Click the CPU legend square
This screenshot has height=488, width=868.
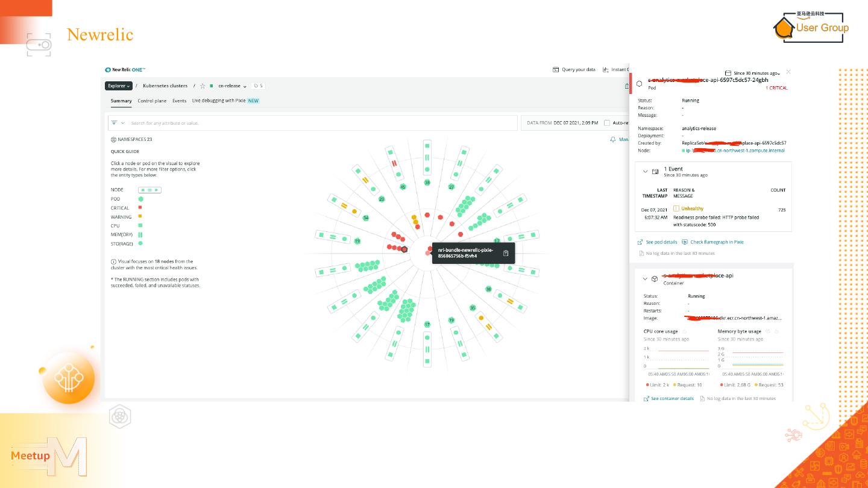point(140,226)
